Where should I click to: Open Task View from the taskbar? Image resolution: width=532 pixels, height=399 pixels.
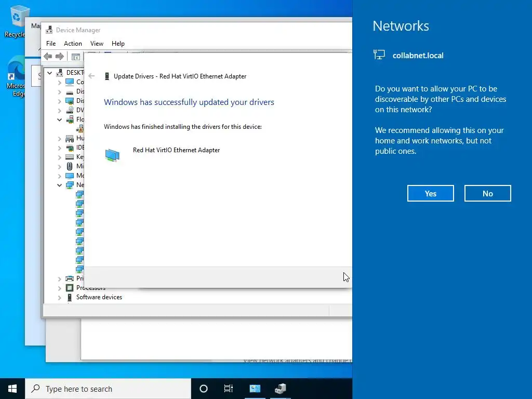point(229,389)
